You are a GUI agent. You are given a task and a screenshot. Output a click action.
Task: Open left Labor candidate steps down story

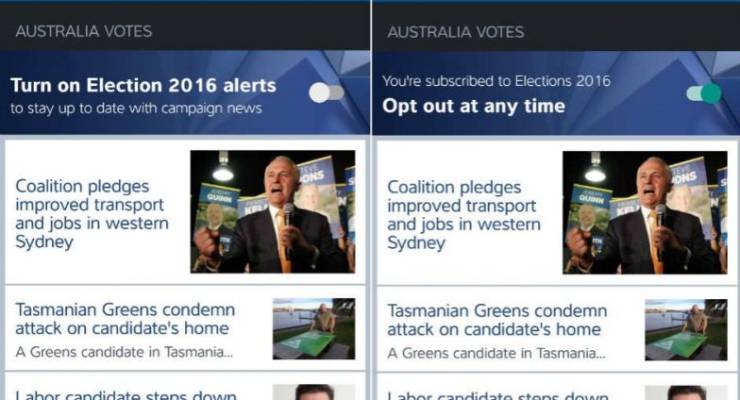[126, 395]
